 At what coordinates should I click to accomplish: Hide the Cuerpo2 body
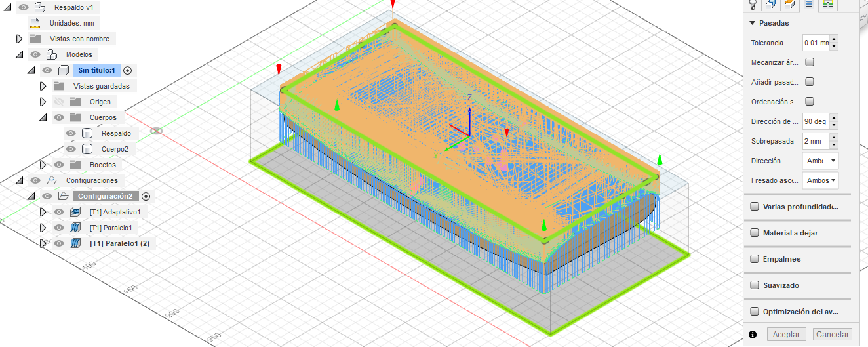click(71, 149)
